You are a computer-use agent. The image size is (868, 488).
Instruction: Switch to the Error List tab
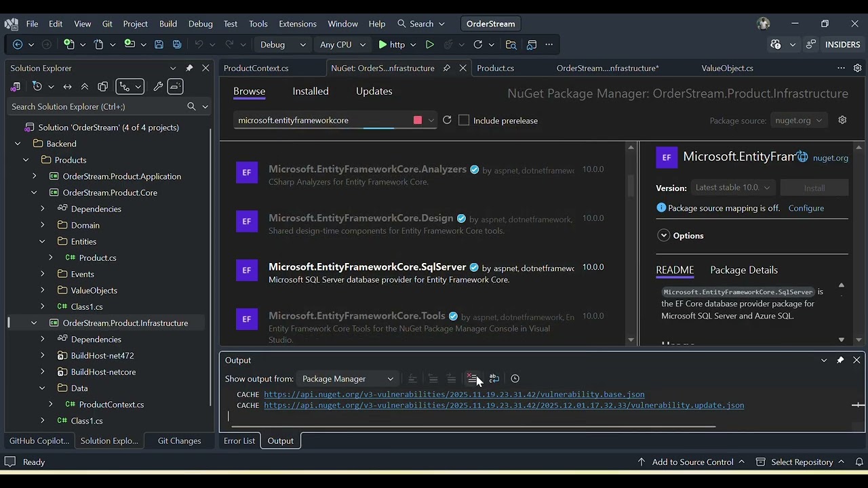click(239, 441)
